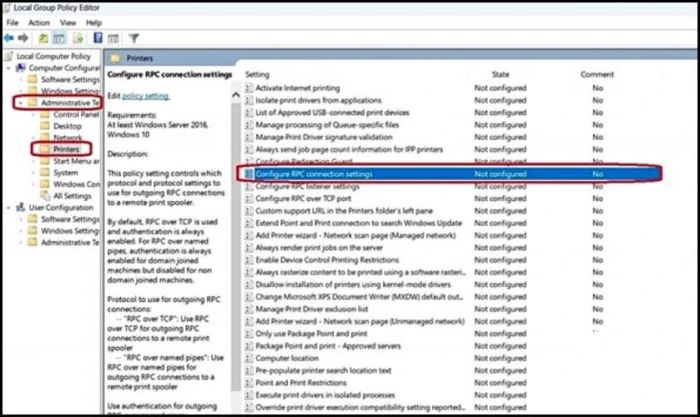Click the policy icon beside Activate Internet printing

click(249, 88)
